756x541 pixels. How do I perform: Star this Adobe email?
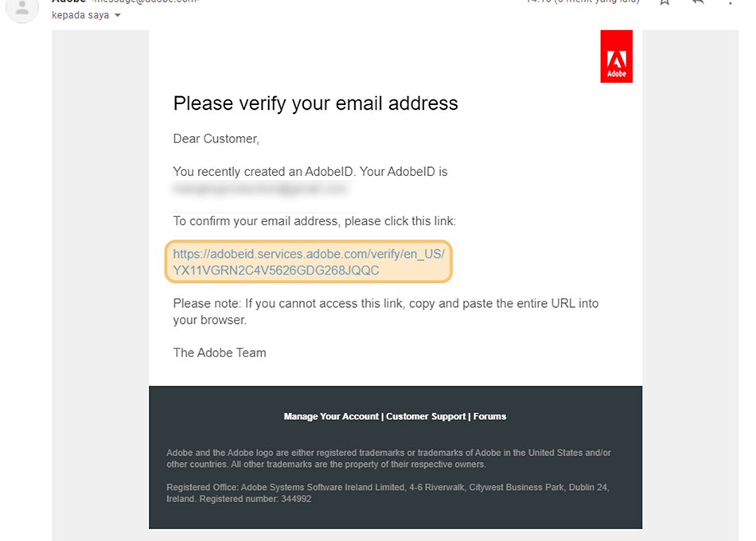(664, 2)
